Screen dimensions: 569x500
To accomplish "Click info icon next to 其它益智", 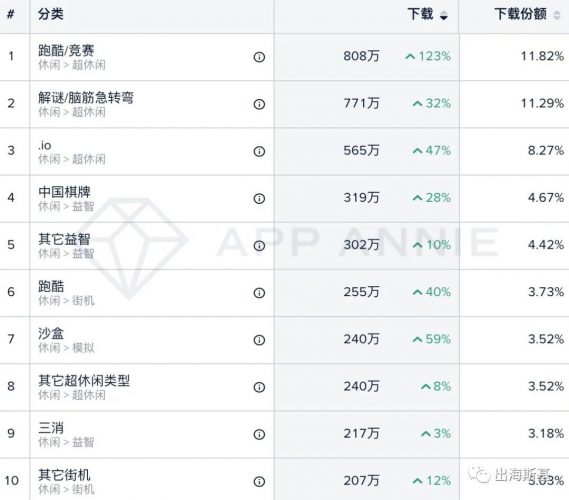I will (x=259, y=246).
